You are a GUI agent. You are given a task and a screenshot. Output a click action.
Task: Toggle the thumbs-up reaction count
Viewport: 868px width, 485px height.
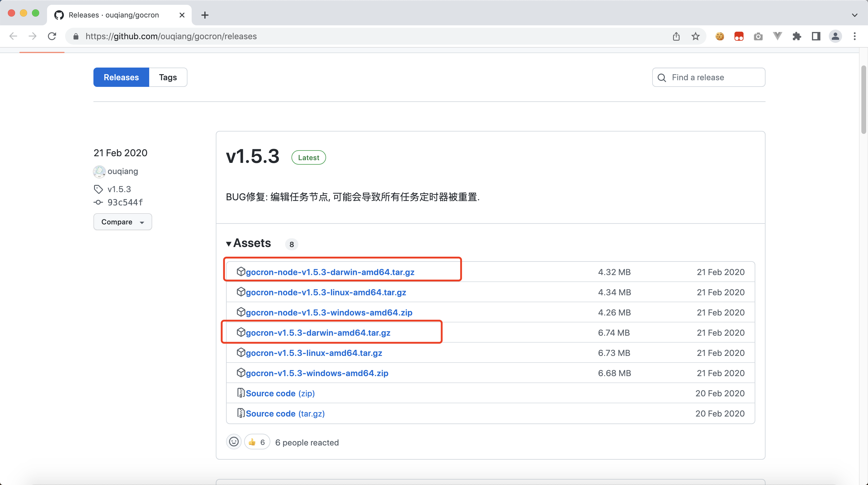click(256, 442)
